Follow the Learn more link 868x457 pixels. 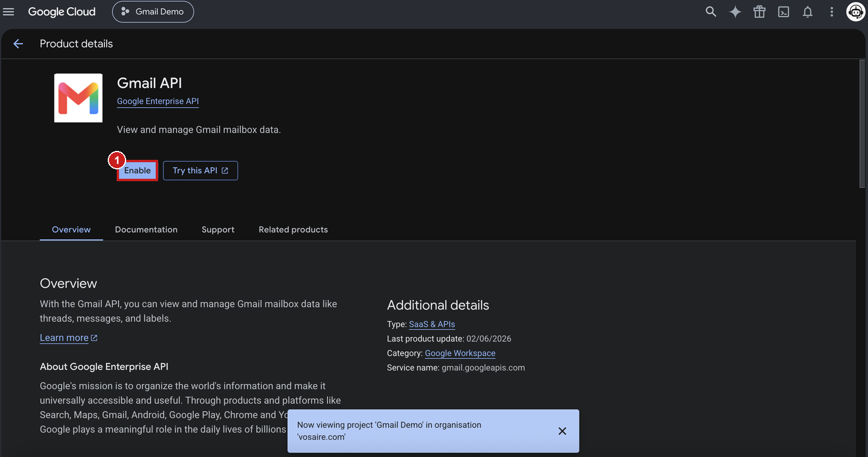(x=69, y=338)
